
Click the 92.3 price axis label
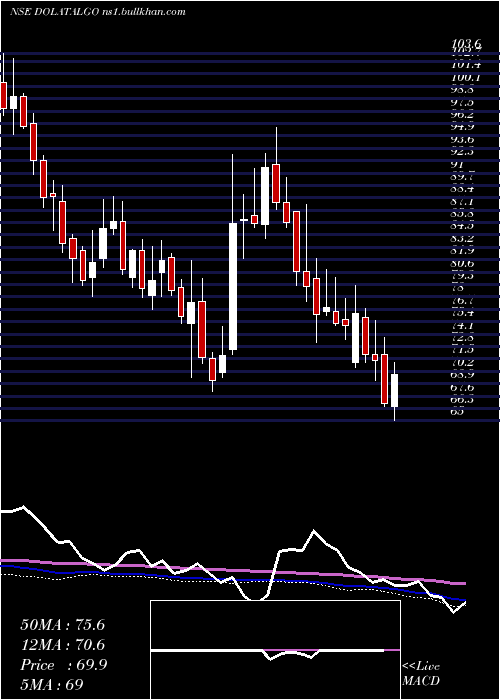point(464,152)
